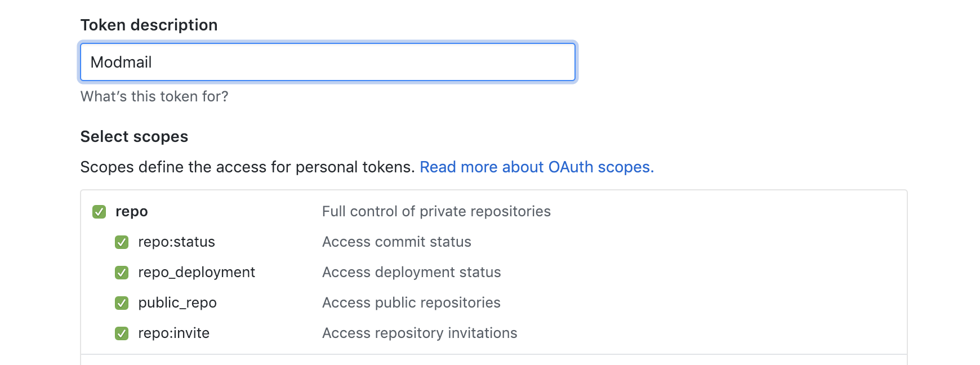Click the repo:invite scope label
Screen dimensions: 980x365
click(x=173, y=333)
